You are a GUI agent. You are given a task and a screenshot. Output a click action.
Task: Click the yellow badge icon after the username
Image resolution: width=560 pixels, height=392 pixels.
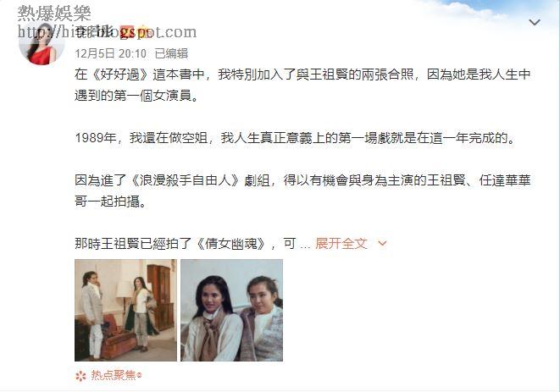point(145,32)
